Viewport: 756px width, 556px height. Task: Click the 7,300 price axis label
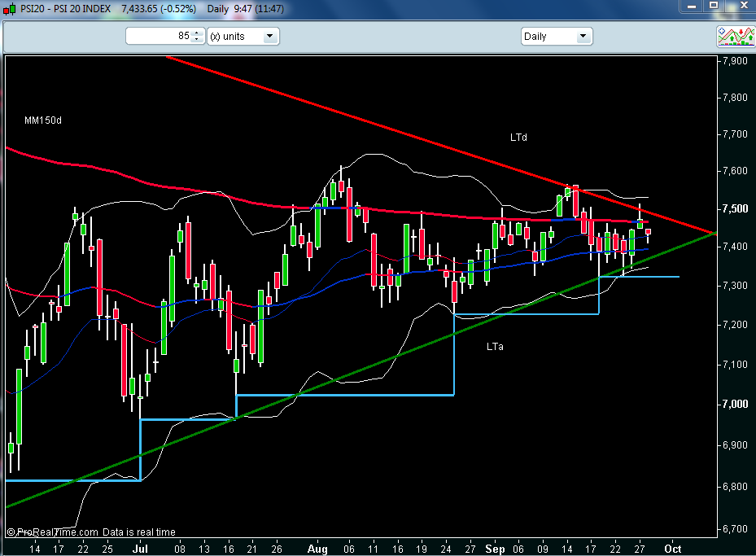pyautogui.click(x=736, y=286)
